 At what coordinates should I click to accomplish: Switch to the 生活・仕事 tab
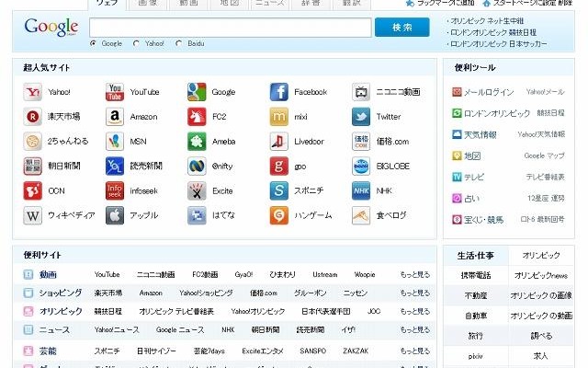coord(476,256)
